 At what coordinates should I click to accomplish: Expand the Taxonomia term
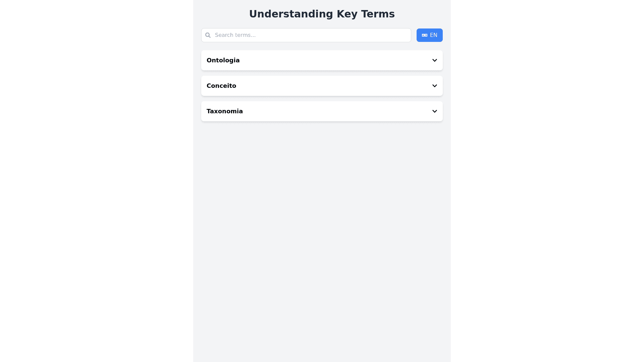[322, 111]
